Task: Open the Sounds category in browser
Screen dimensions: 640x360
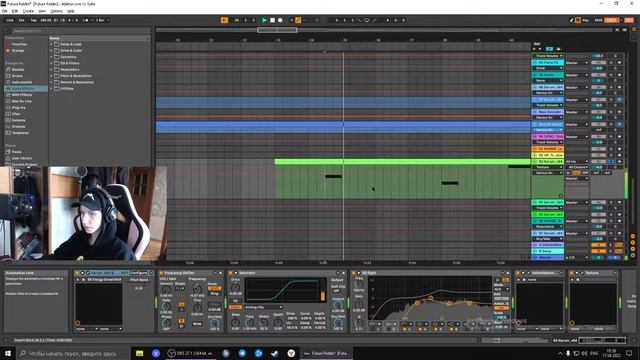Action: (17, 69)
